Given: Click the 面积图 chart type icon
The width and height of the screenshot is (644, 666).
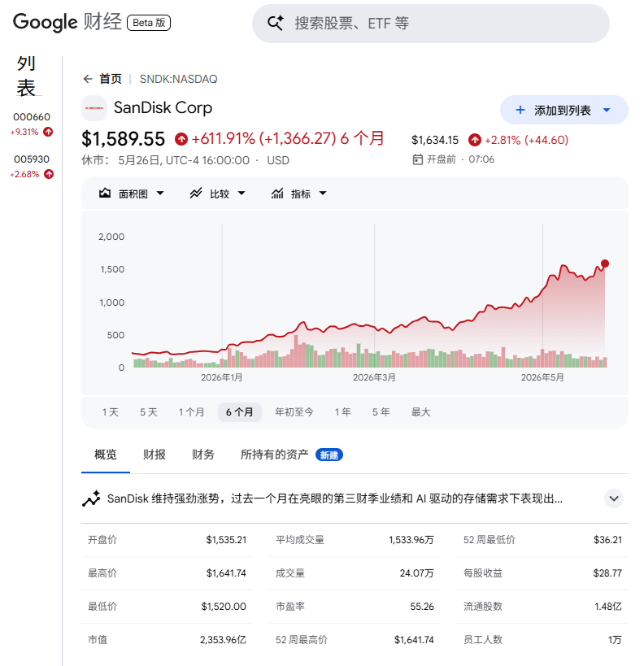Looking at the screenshot, I should coord(105,194).
